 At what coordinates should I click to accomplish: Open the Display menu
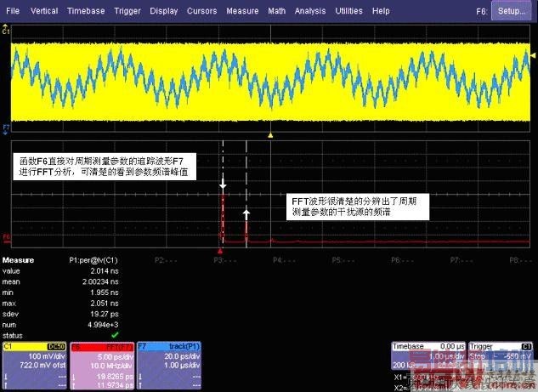[164, 11]
